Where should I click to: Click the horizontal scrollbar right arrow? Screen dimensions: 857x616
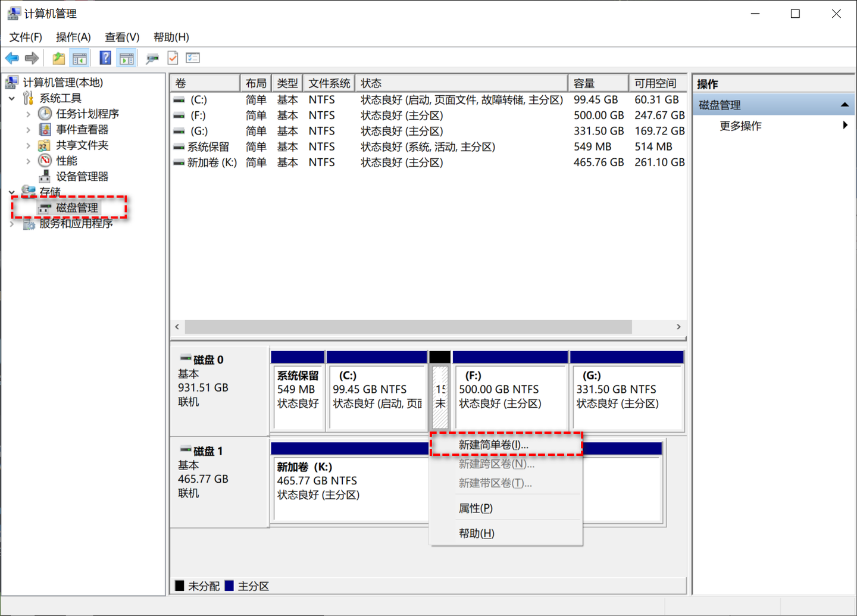point(678,327)
